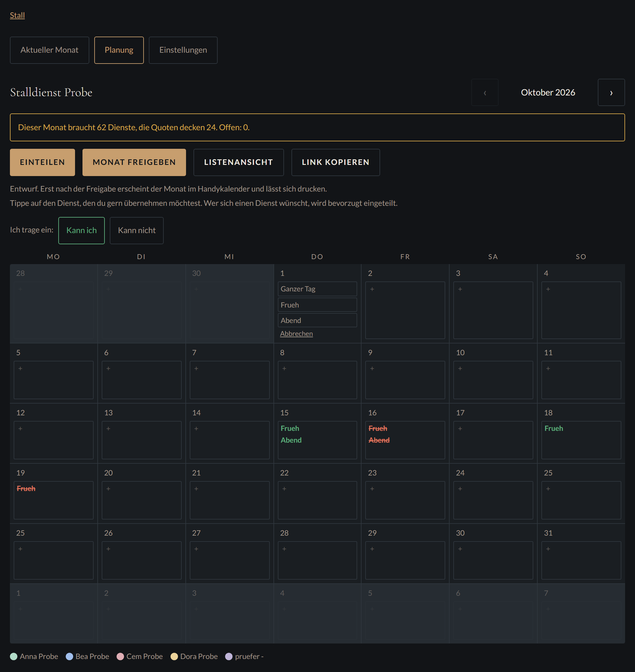Switch to the Planung tab
Image resolution: width=635 pixels, height=672 pixels.
(119, 50)
